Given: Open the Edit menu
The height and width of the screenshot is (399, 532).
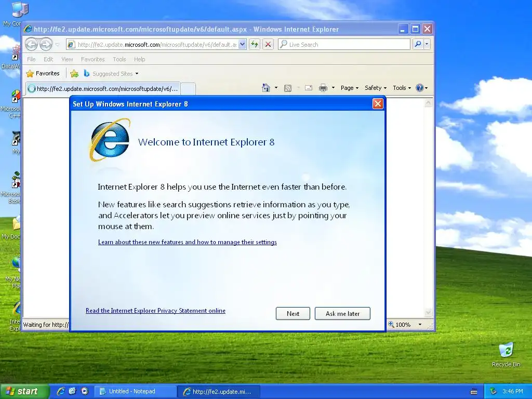Looking at the screenshot, I should point(48,59).
